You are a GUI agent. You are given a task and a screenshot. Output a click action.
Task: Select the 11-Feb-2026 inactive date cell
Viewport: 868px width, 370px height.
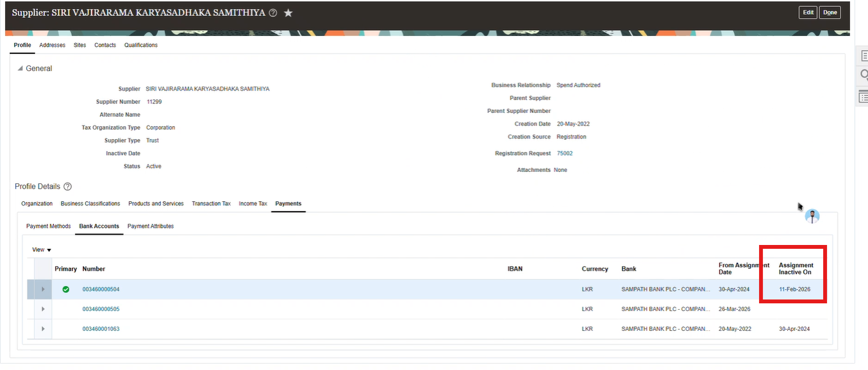pos(794,290)
